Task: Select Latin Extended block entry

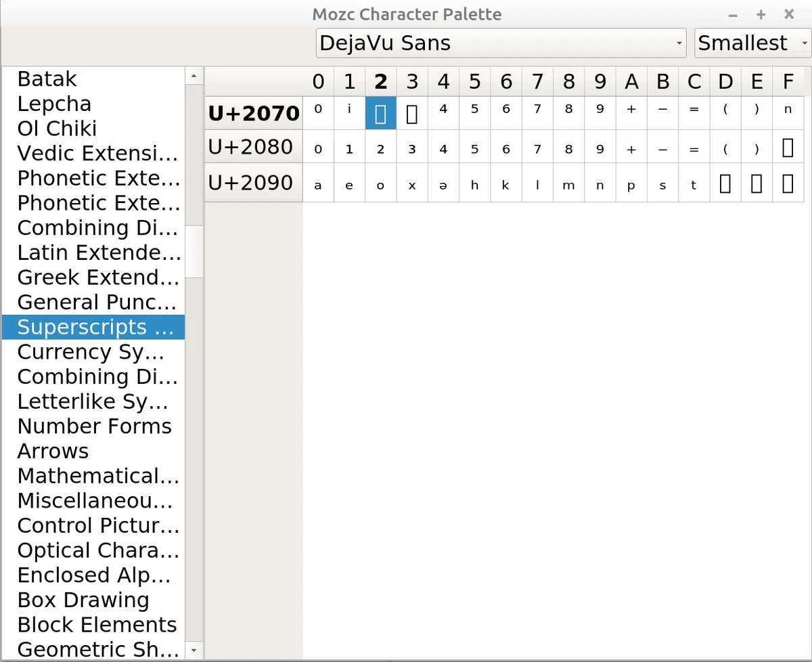Action: coord(93,252)
